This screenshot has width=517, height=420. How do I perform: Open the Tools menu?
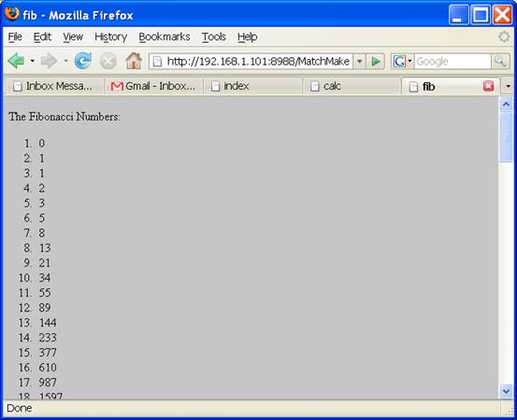214,36
